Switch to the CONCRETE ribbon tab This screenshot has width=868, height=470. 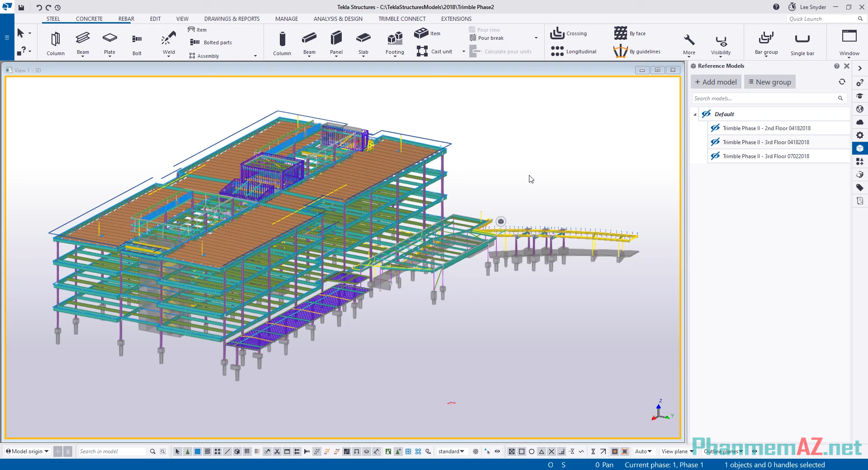[x=89, y=19]
